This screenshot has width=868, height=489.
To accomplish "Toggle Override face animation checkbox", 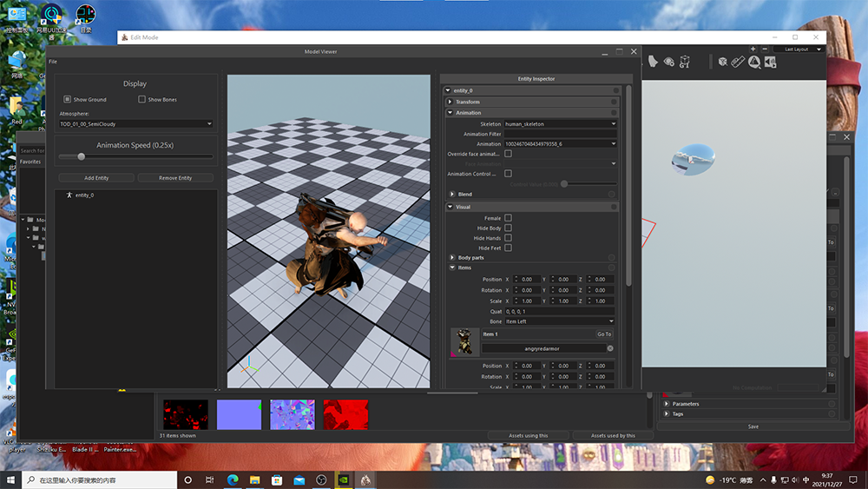I will pos(508,154).
